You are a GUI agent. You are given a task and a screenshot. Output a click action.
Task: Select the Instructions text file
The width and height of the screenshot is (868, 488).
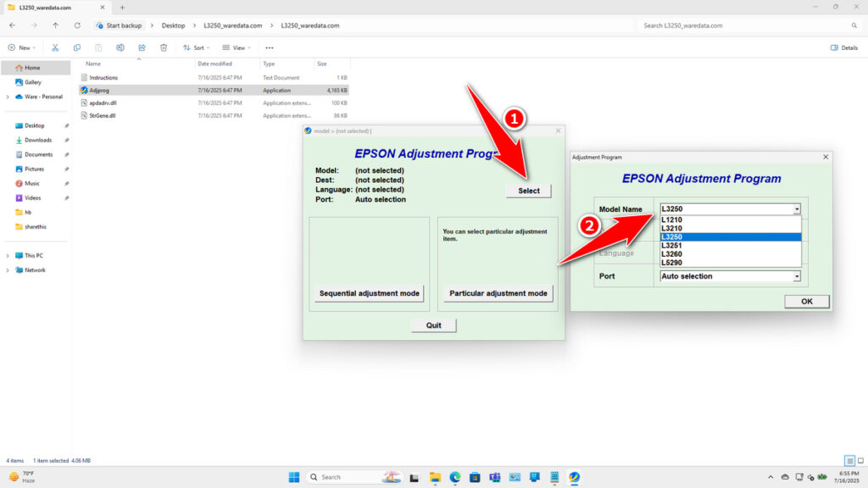(214, 77)
